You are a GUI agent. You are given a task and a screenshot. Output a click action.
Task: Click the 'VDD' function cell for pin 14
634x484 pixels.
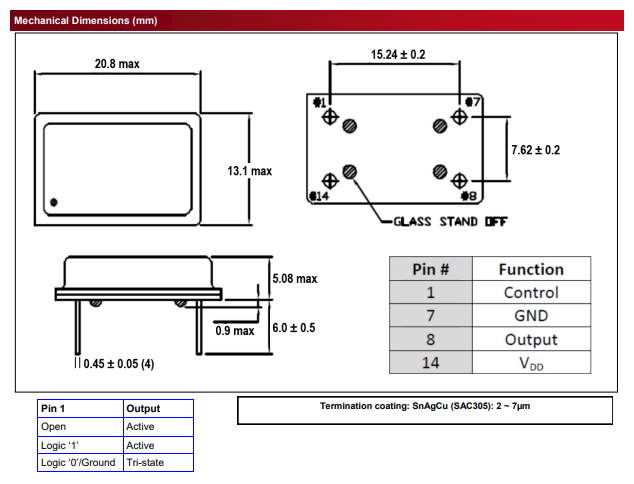click(x=531, y=363)
